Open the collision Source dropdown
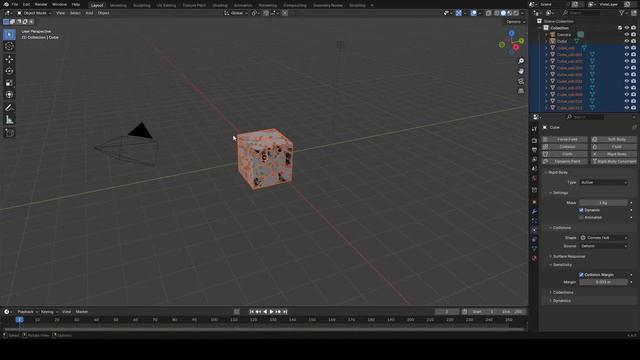This screenshot has width=640, height=360. pyautogui.click(x=603, y=246)
